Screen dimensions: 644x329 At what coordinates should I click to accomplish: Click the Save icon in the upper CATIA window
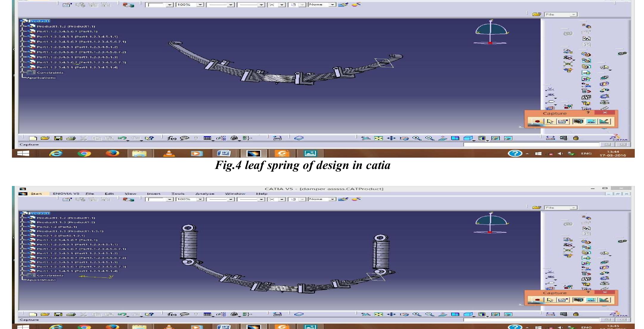58,138
